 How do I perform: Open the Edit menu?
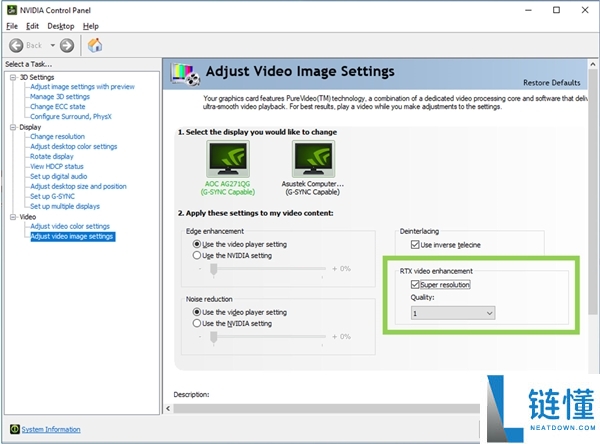tap(33, 26)
